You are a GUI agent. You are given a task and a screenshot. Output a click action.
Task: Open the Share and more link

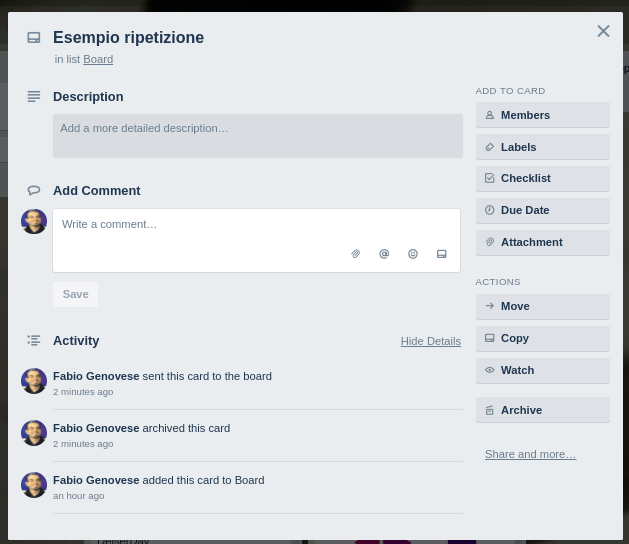(530, 454)
